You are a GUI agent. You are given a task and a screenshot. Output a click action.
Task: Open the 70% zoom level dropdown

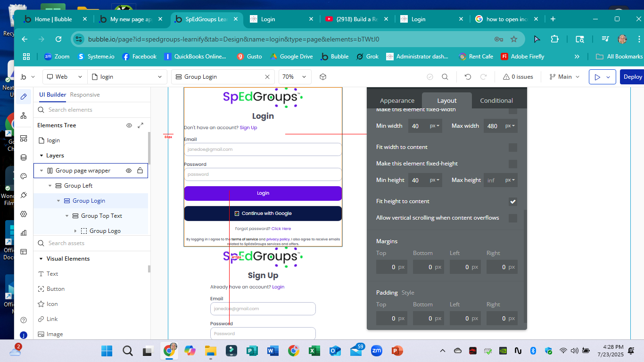pyautogui.click(x=295, y=77)
